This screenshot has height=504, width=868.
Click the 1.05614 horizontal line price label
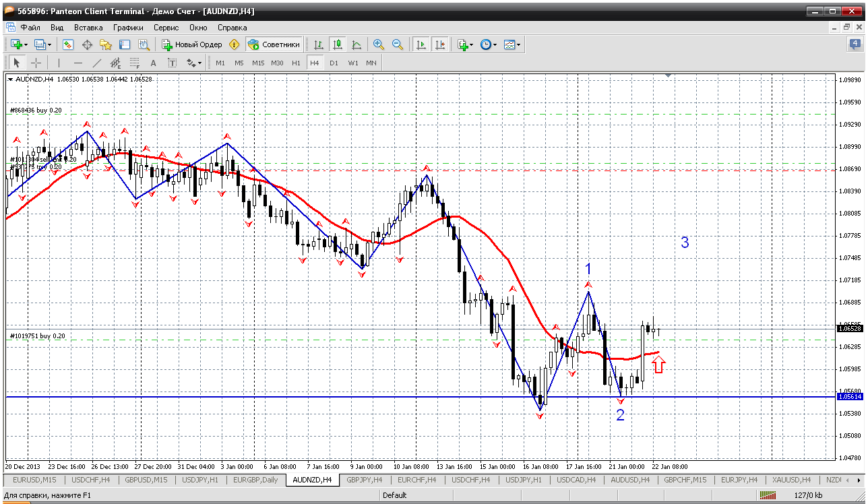[850, 397]
